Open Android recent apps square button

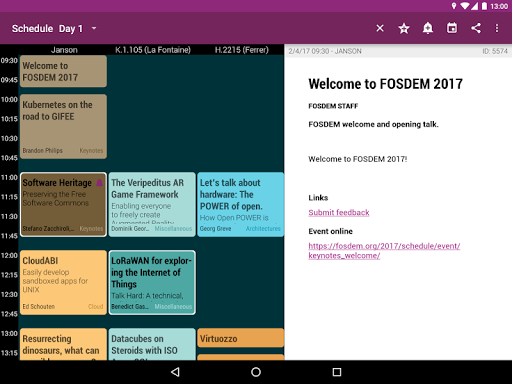pos(337,372)
